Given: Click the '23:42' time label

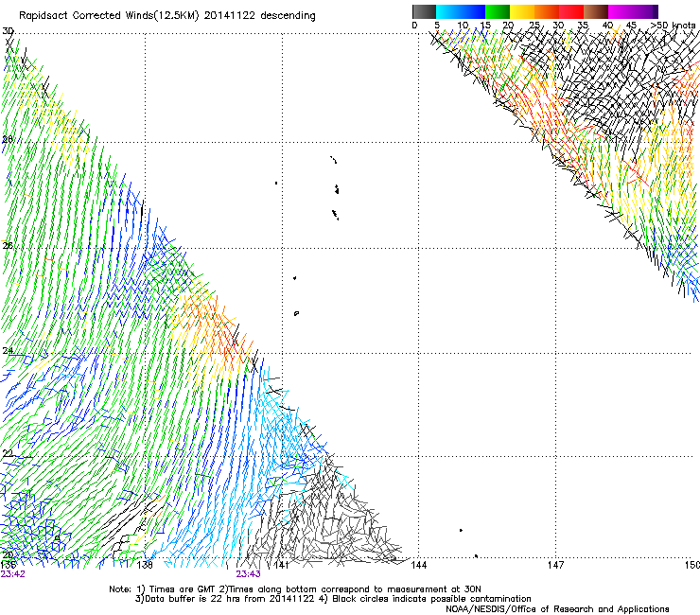Looking at the screenshot, I should (x=12, y=574).
